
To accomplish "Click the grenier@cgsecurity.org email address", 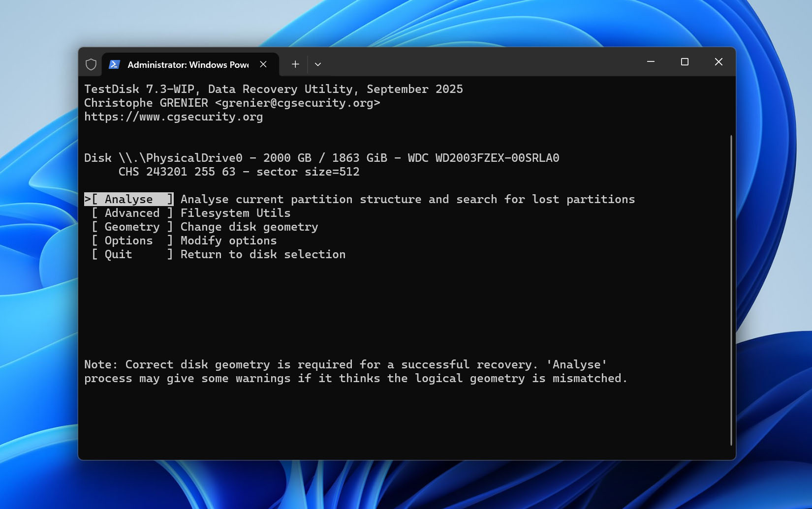I will point(298,103).
